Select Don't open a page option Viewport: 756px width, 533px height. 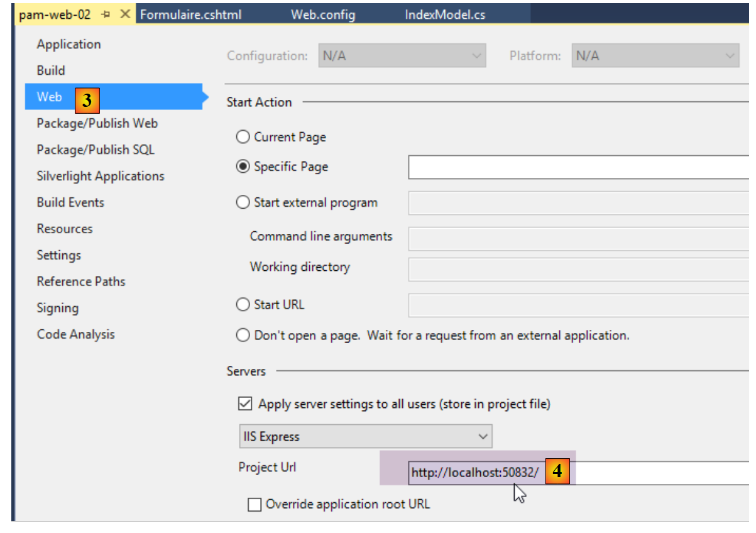[243, 336]
